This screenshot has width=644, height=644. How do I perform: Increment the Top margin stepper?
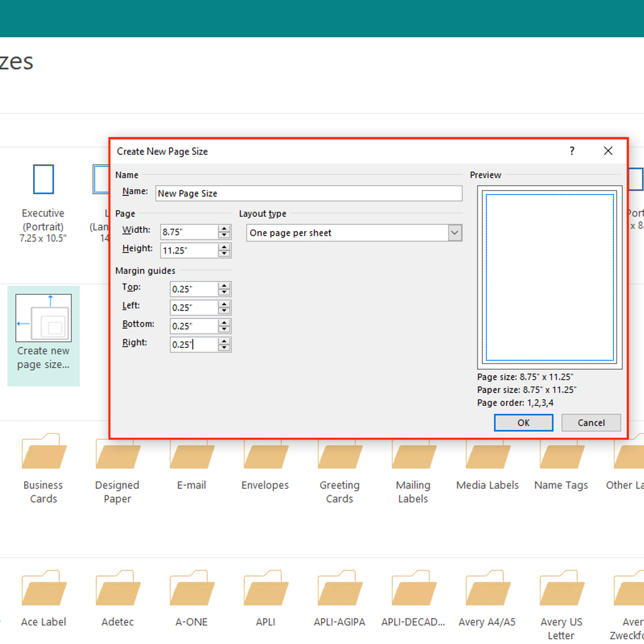point(224,286)
